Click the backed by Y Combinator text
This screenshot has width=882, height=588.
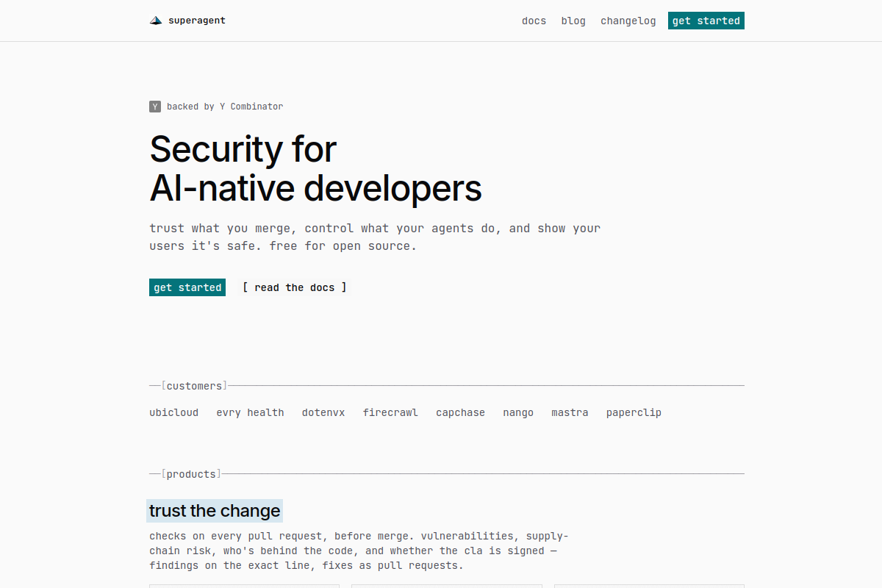click(x=225, y=107)
